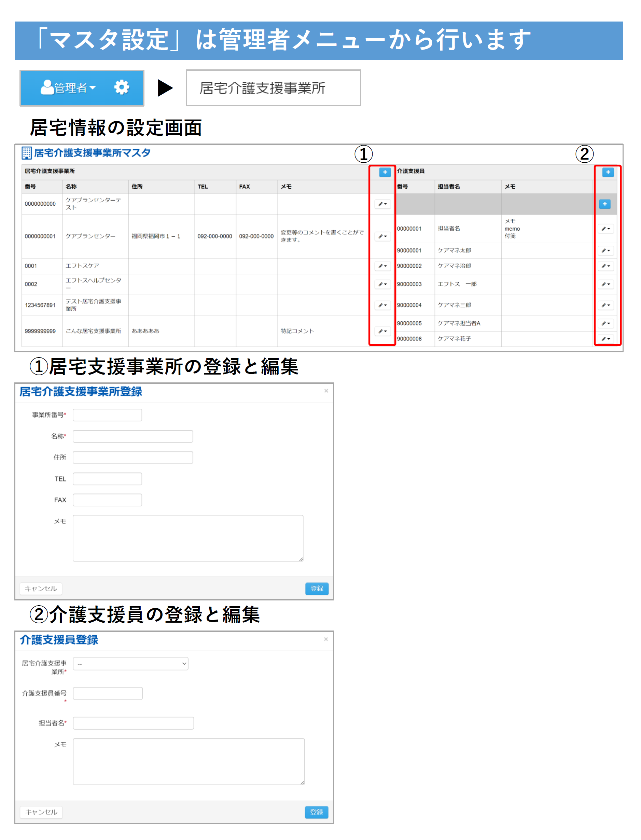Viewport: 641px width, 840px height.
Task: Click the building icon beside 居宅介護支援事業所マスタ title
Action: click(x=26, y=153)
